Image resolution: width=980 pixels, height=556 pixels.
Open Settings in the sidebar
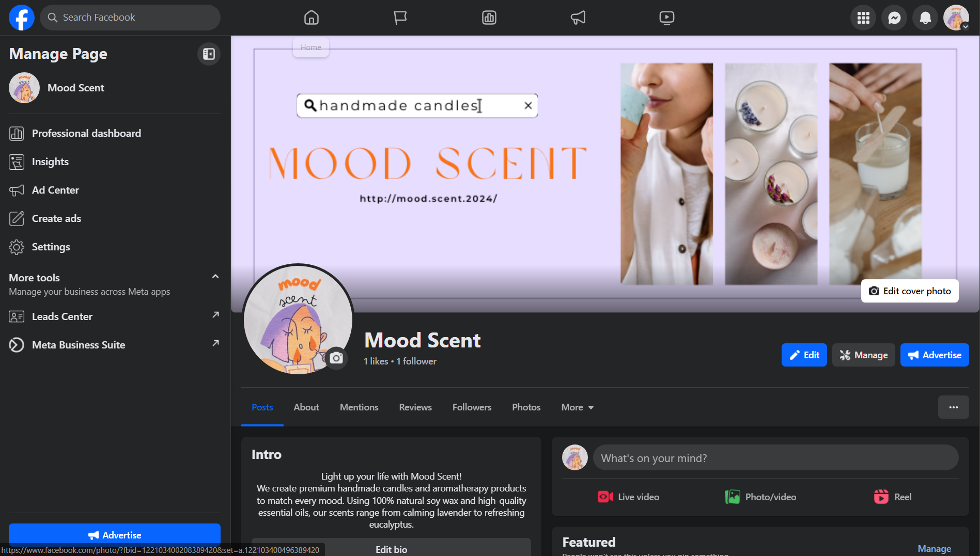click(115, 247)
